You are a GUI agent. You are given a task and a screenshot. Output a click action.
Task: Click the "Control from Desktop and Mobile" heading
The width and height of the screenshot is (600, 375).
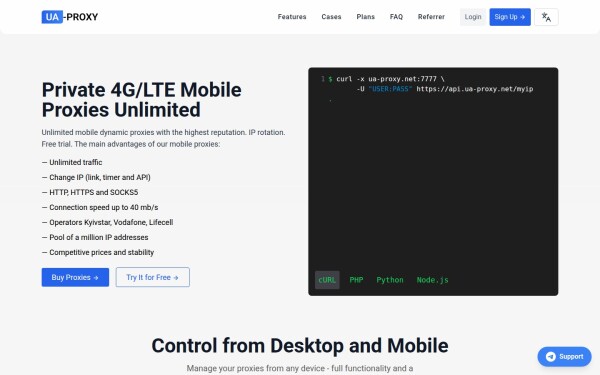[x=300, y=346]
